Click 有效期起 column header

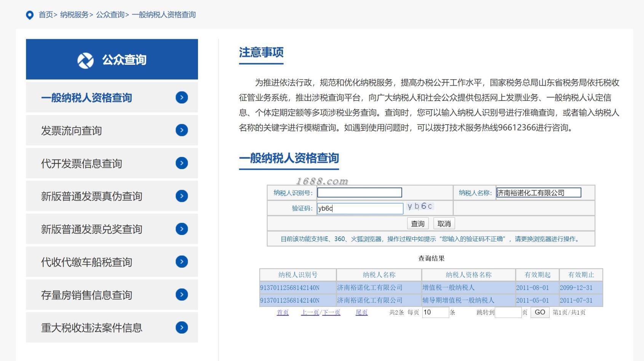[537, 275]
